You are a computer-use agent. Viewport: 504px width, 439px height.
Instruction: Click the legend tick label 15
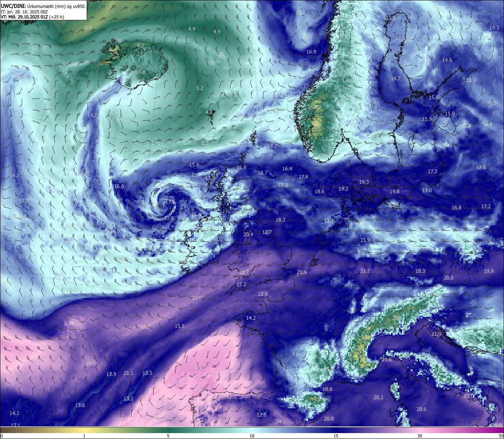336,436
